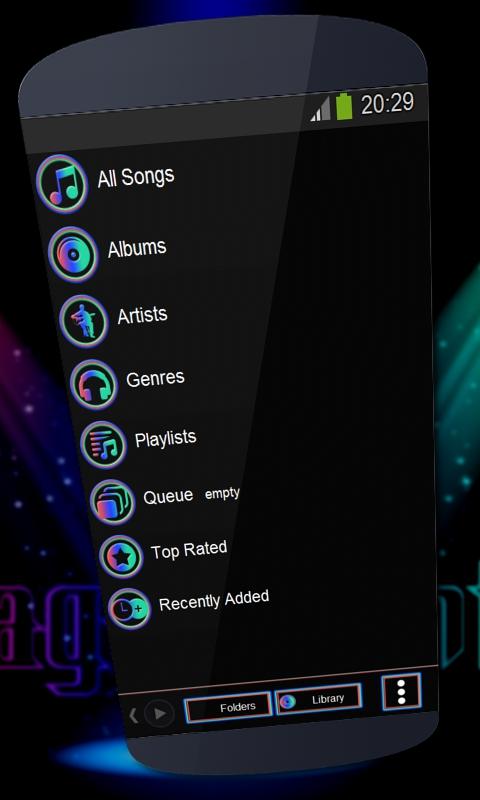Select the Top Rated star icon

tap(121, 557)
